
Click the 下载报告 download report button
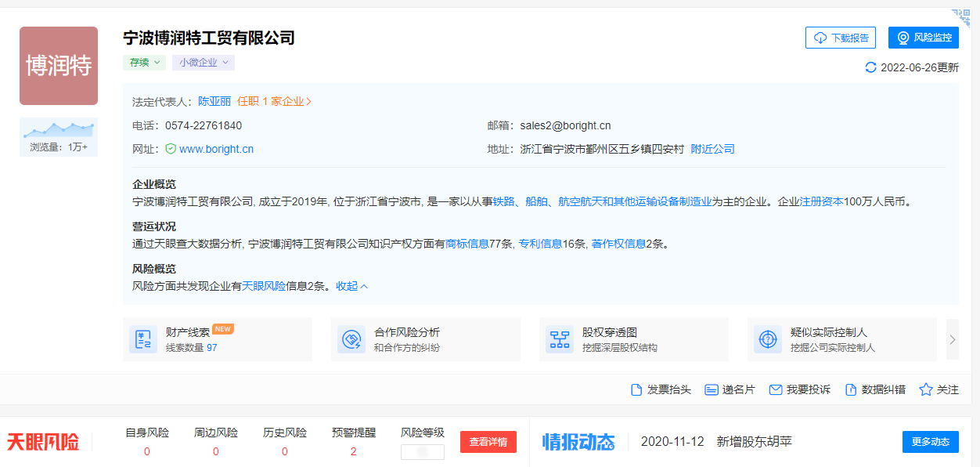tap(840, 38)
